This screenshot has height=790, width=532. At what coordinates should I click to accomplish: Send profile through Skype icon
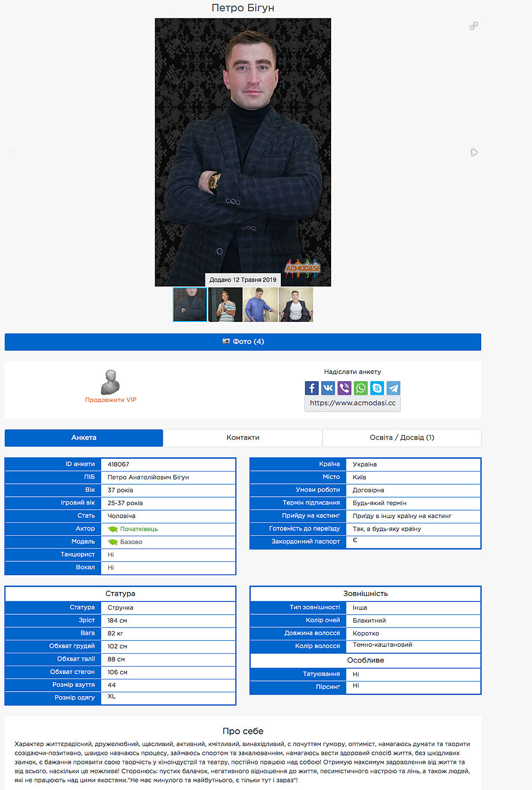tap(377, 388)
